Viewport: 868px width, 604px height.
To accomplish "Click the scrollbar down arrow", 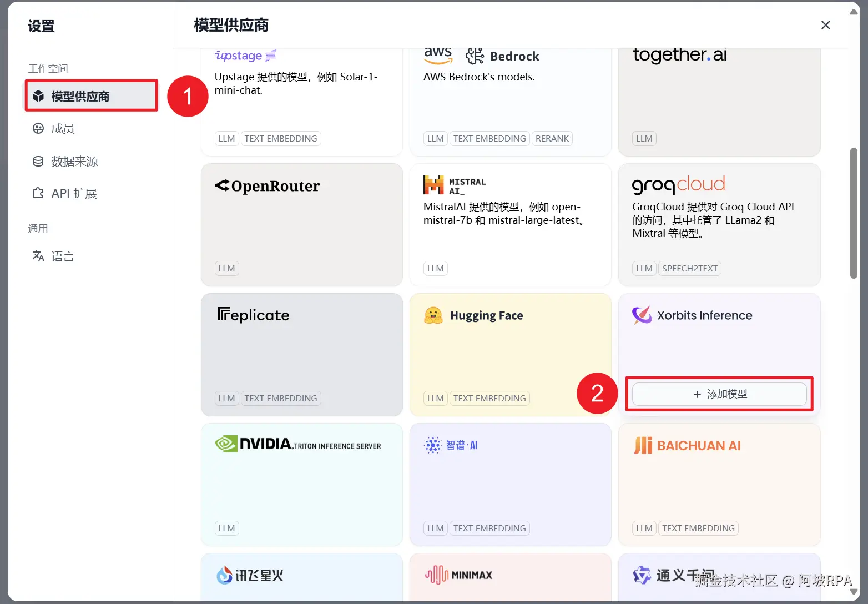I will tap(854, 592).
